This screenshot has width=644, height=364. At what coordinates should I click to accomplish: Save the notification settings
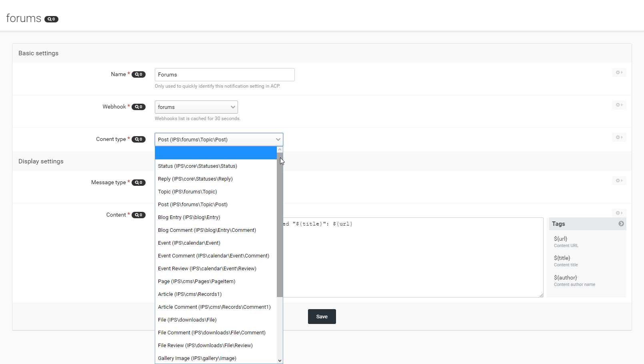point(322,317)
